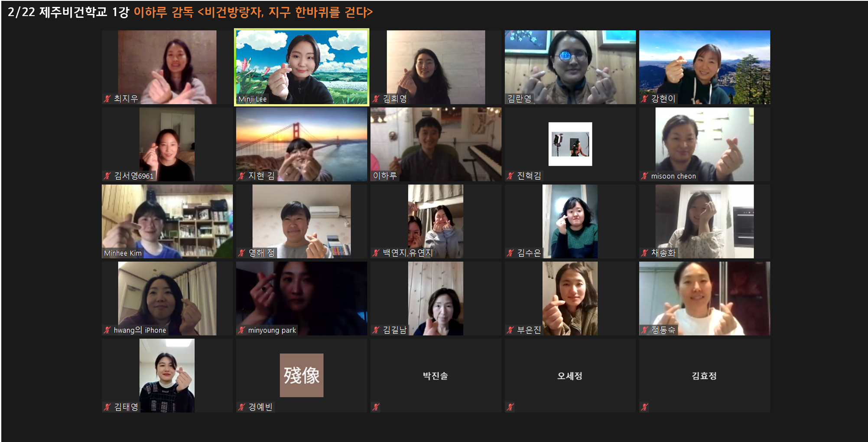The image size is (868, 442).
Task: Click muted mic icon beside 정동숙
Action: point(644,330)
